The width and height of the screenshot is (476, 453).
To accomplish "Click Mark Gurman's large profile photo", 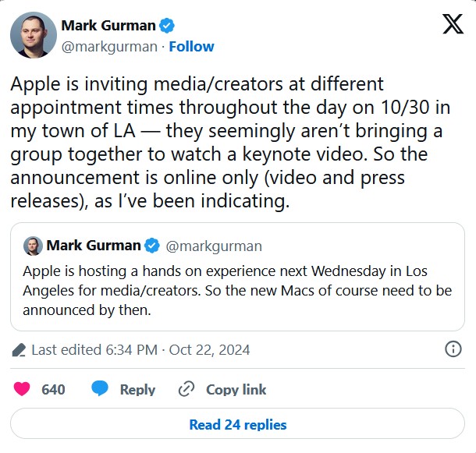I will click(x=33, y=35).
